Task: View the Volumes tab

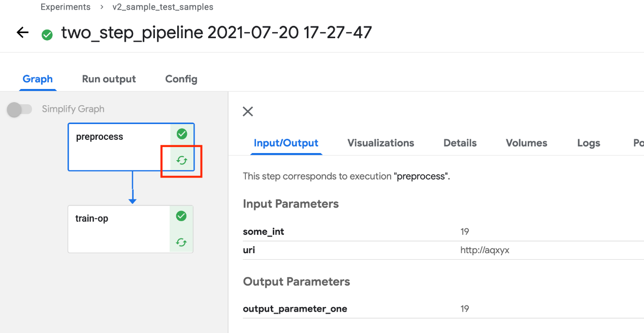Action: click(x=526, y=143)
